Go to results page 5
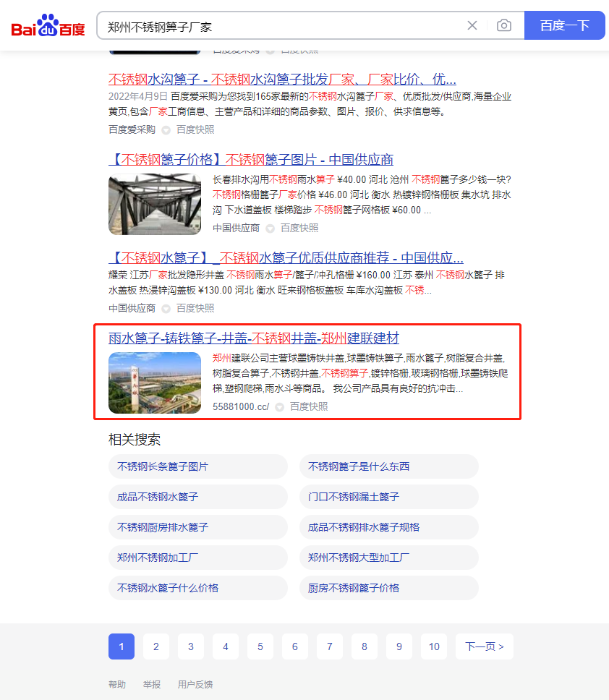Image resolution: width=609 pixels, height=700 pixels. click(260, 646)
